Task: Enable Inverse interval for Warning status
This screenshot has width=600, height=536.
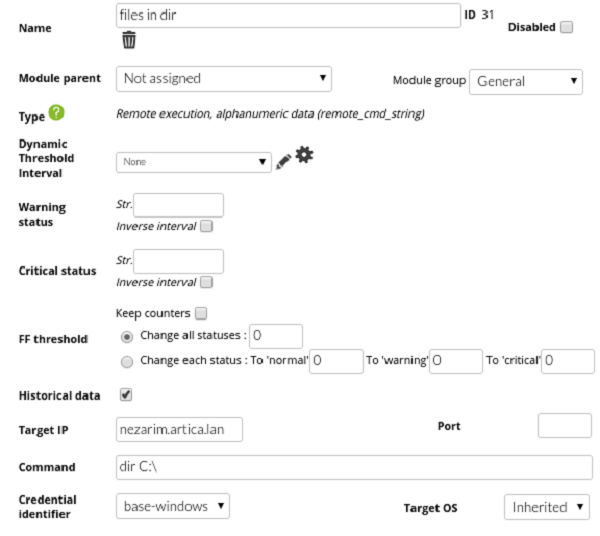Action: tap(206, 226)
